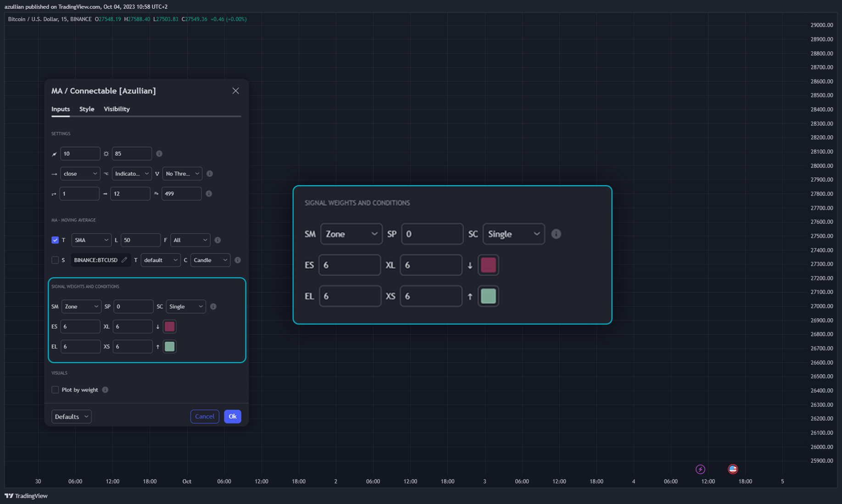
Task: Click the input field containing 12
Action: click(x=130, y=194)
